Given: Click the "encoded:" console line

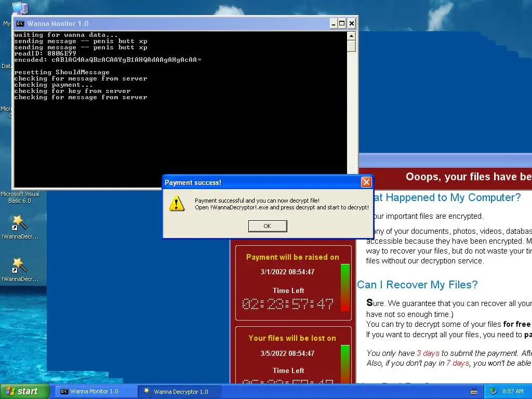Looking at the screenshot, I should pos(108,60).
